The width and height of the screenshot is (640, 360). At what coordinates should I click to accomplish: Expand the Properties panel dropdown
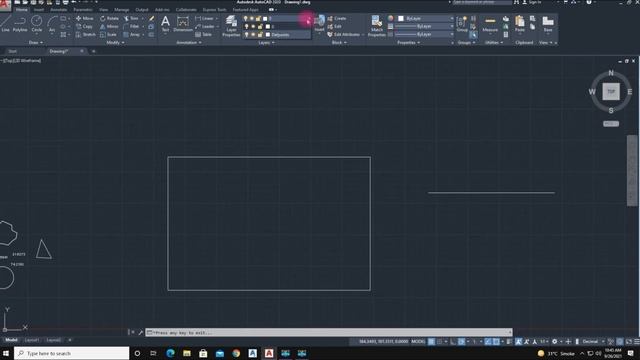408,42
